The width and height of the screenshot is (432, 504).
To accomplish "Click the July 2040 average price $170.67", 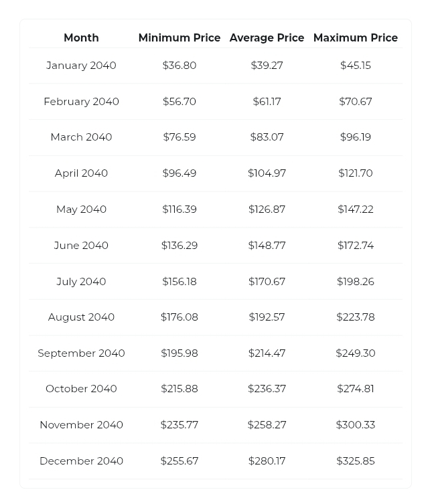I will 267,281.
